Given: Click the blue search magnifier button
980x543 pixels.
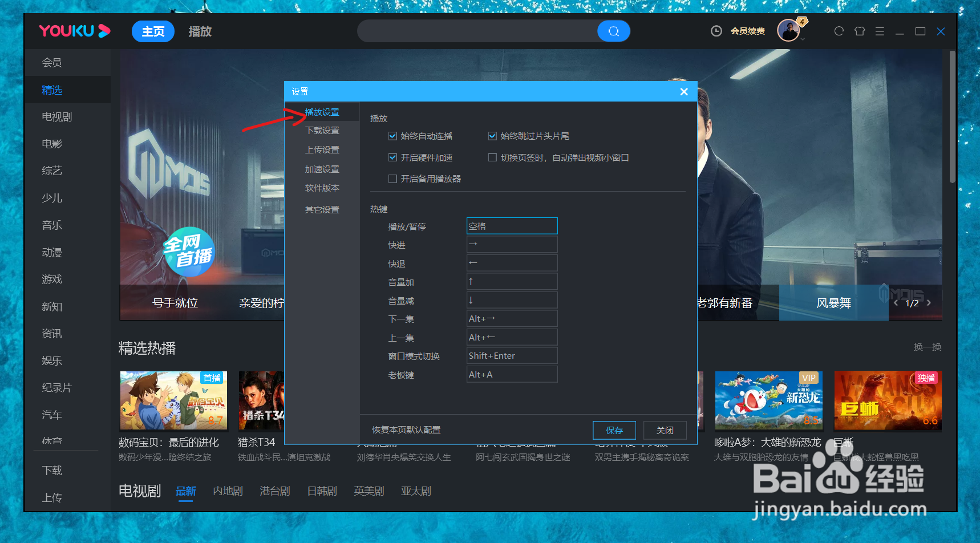Looking at the screenshot, I should (x=614, y=31).
